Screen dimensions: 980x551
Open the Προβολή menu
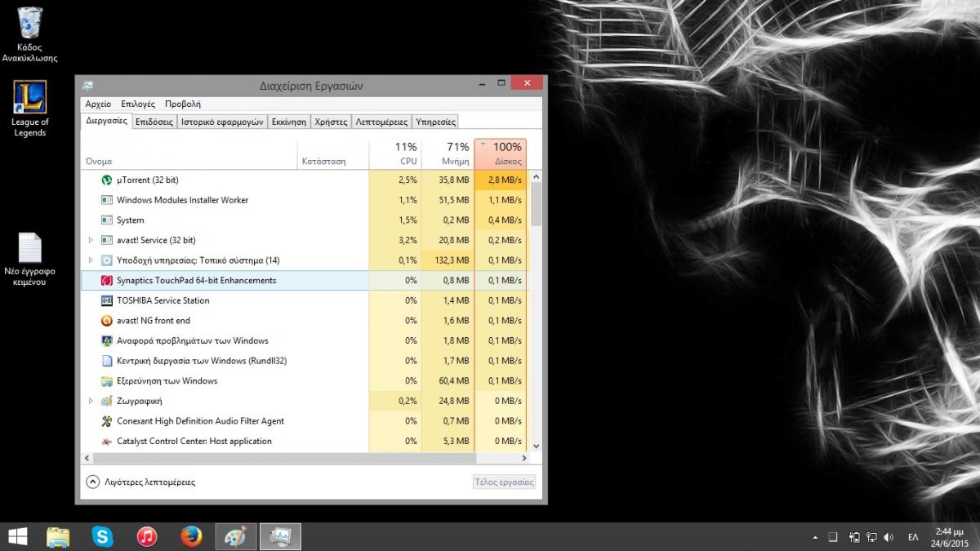click(x=183, y=104)
